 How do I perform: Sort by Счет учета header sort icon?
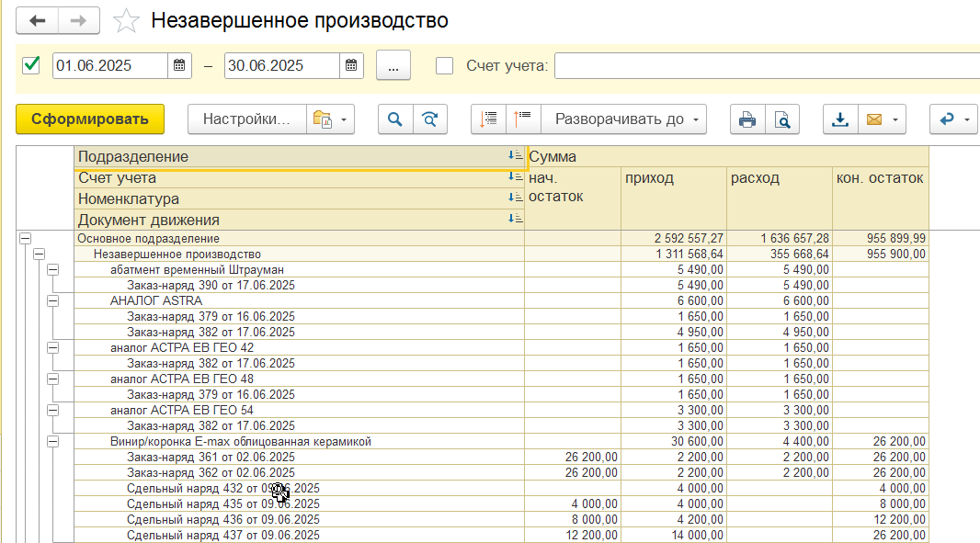[516, 176]
